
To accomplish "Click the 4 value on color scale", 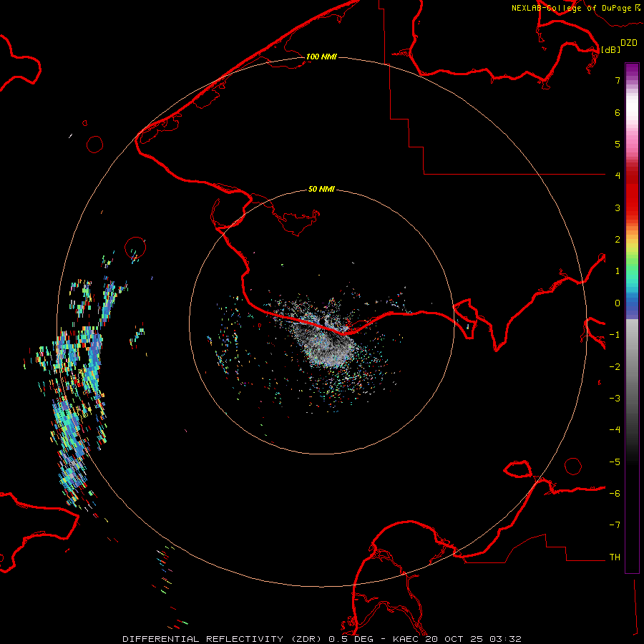I will [x=618, y=176].
